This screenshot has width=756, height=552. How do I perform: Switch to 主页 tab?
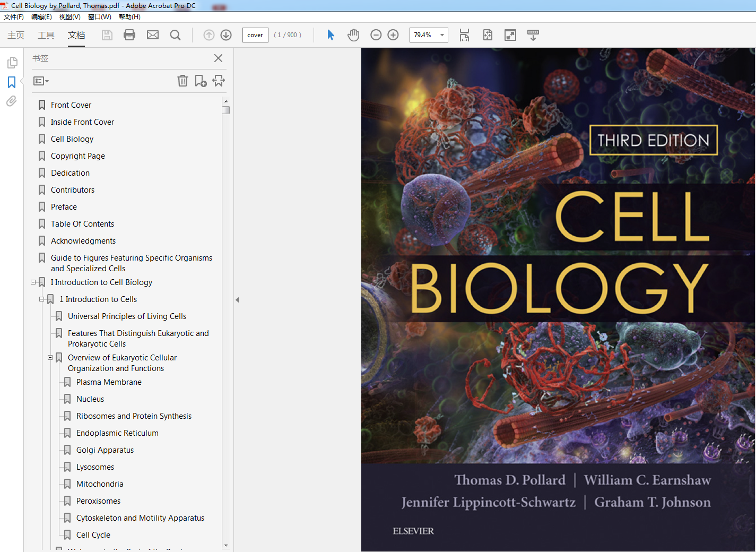click(16, 35)
